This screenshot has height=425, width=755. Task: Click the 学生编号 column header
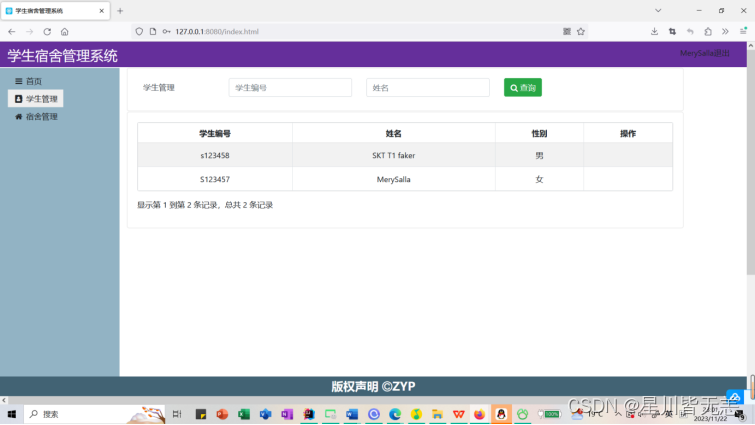[215, 133]
